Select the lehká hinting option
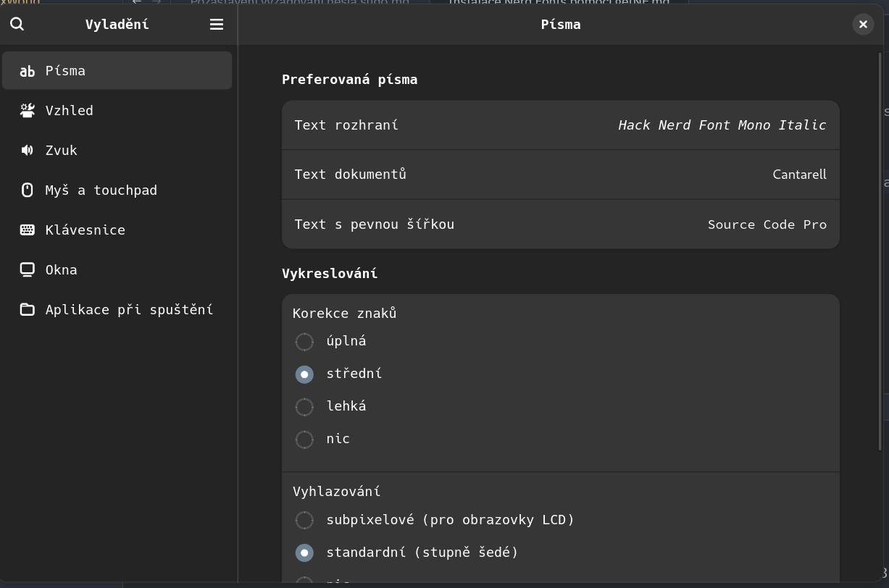This screenshot has height=588, width=889. (x=304, y=407)
